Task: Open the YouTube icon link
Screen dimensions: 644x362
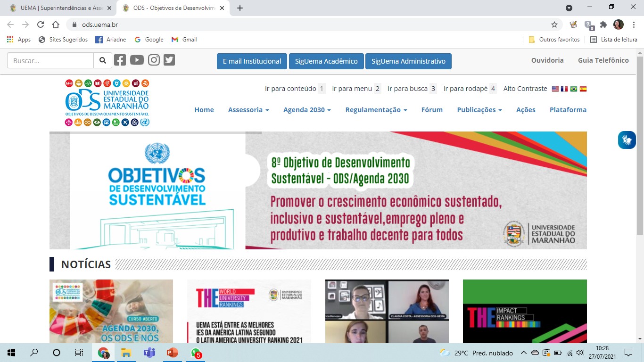Action: pyautogui.click(x=137, y=60)
